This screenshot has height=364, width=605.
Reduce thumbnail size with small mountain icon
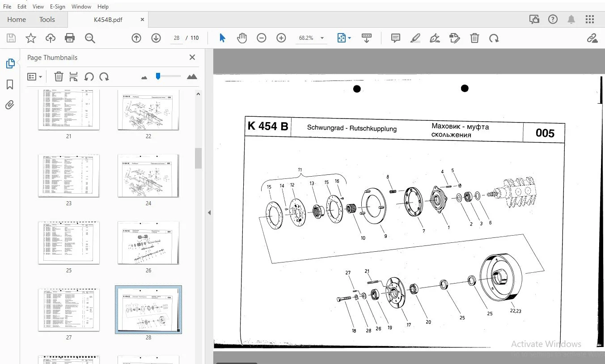tap(144, 77)
